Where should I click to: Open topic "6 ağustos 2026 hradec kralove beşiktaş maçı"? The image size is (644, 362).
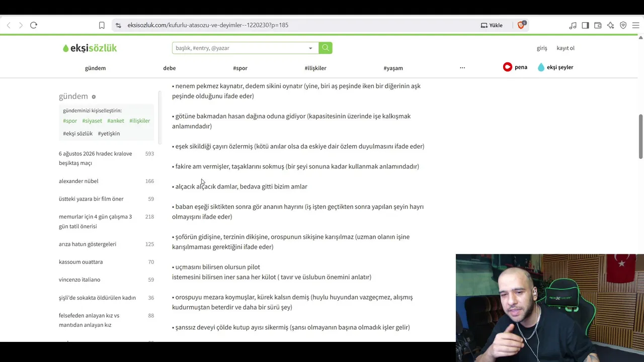click(96, 158)
